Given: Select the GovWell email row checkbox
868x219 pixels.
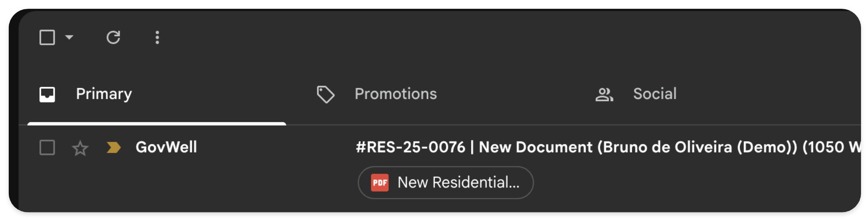Looking at the screenshot, I should tap(47, 148).
